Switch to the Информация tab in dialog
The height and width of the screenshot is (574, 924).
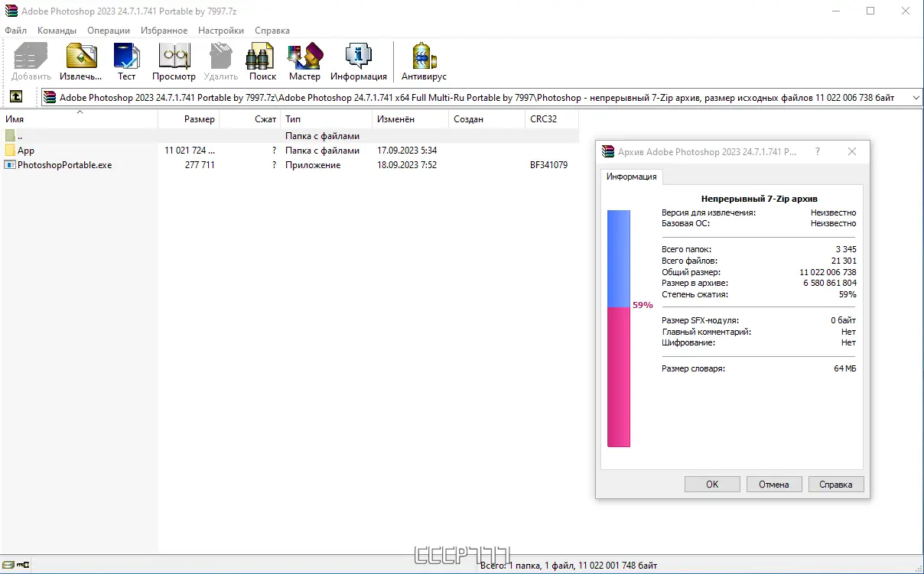632,177
